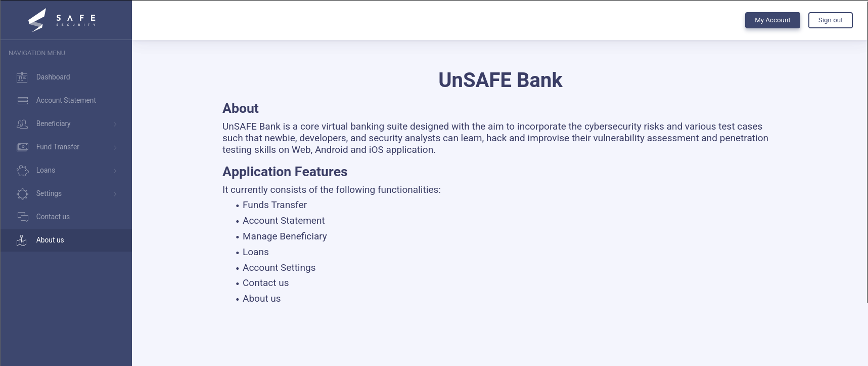Select the About us menu item

[50, 240]
